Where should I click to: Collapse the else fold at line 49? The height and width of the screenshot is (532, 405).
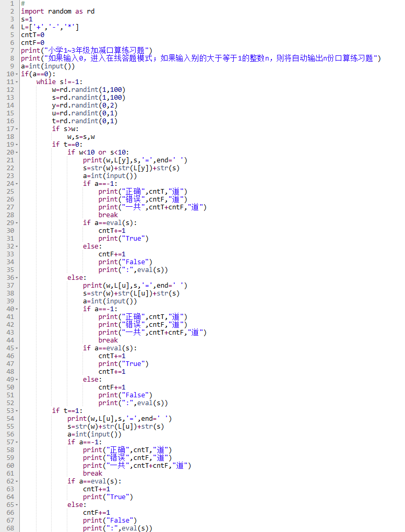(17, 380)
